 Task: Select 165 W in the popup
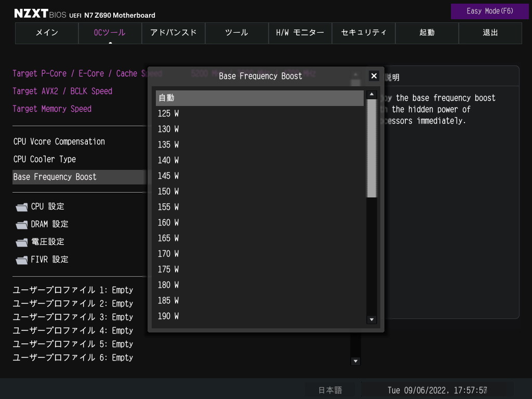click(260, 238)
